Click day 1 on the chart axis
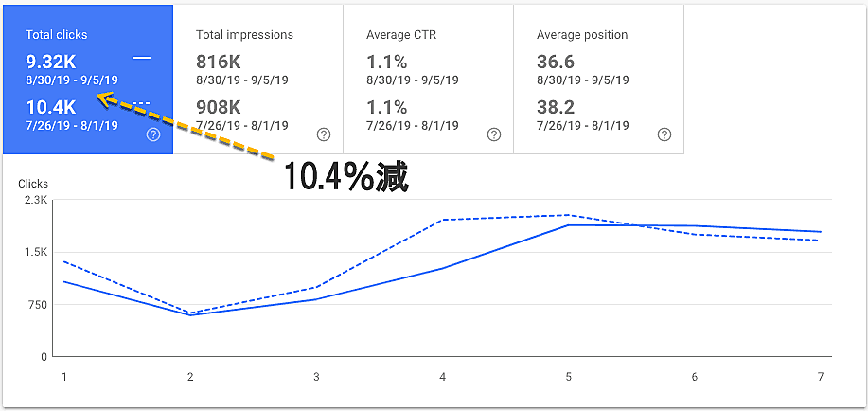 tap(64, 377)
